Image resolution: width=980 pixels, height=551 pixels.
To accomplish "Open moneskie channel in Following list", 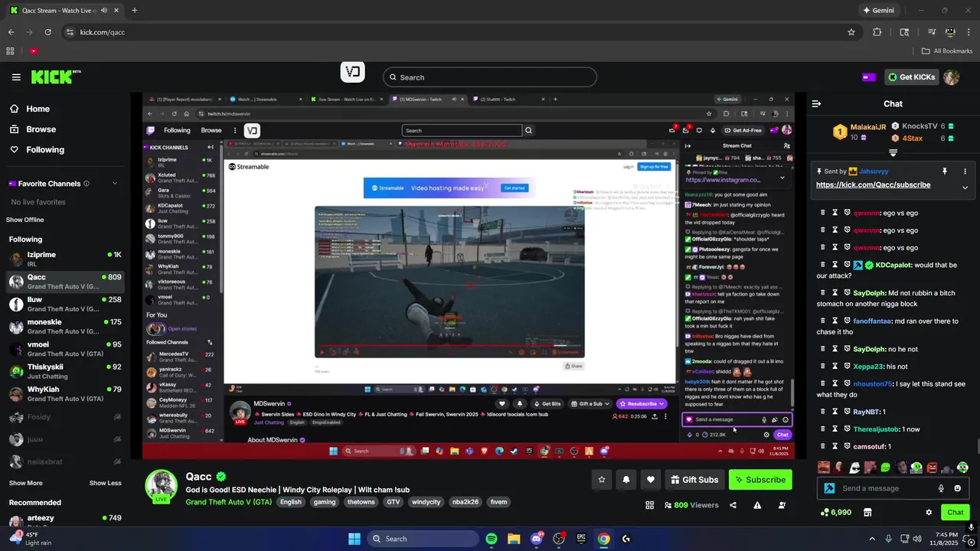I will click(64, 326).
